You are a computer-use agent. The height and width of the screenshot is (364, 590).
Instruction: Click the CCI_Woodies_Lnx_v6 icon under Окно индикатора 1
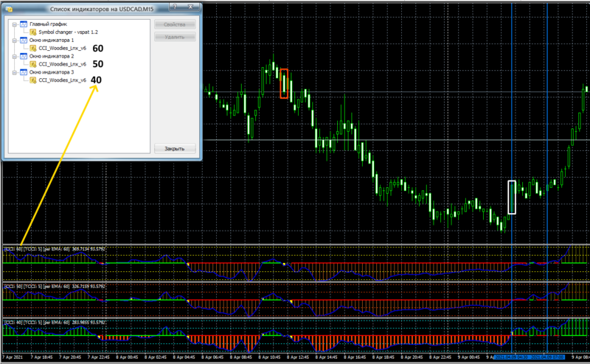pos(33,48)
